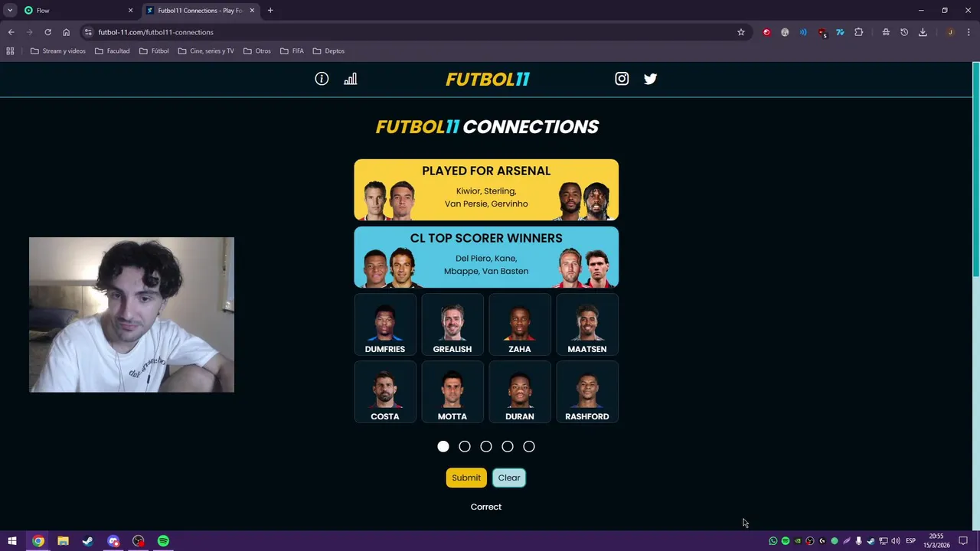
Task: Open the Stream y videos bookmark folder
Action: click(58, 51)
